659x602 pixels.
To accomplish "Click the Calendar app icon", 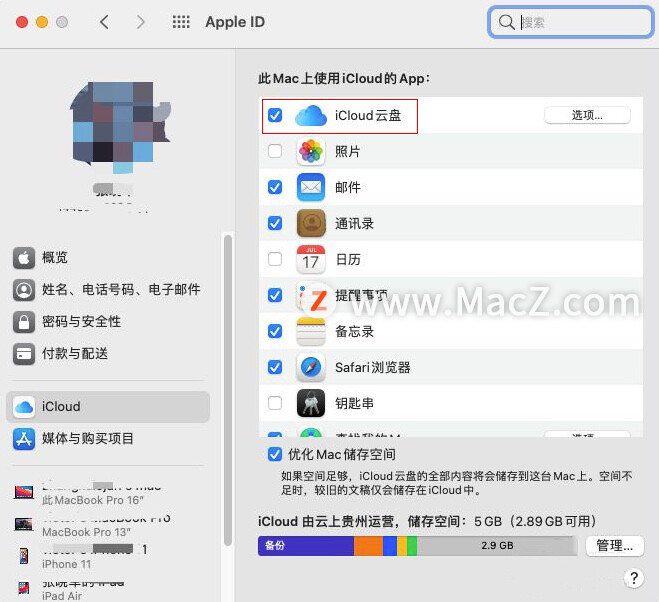I will pos(311,260).
